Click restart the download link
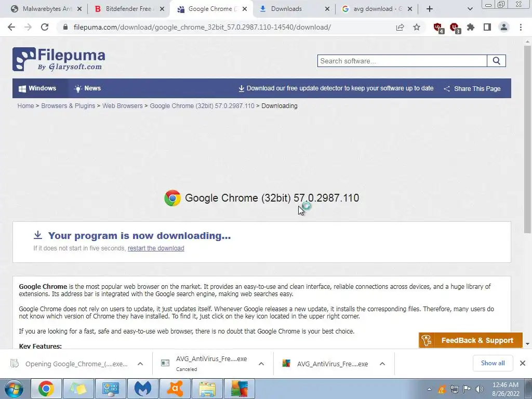 click(x=156, y=248)
